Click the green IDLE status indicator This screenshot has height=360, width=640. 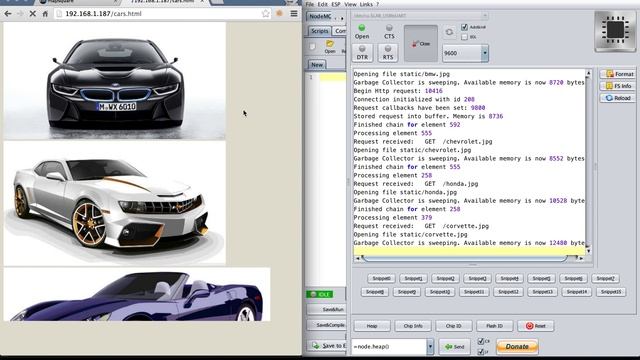click(320, 294)
